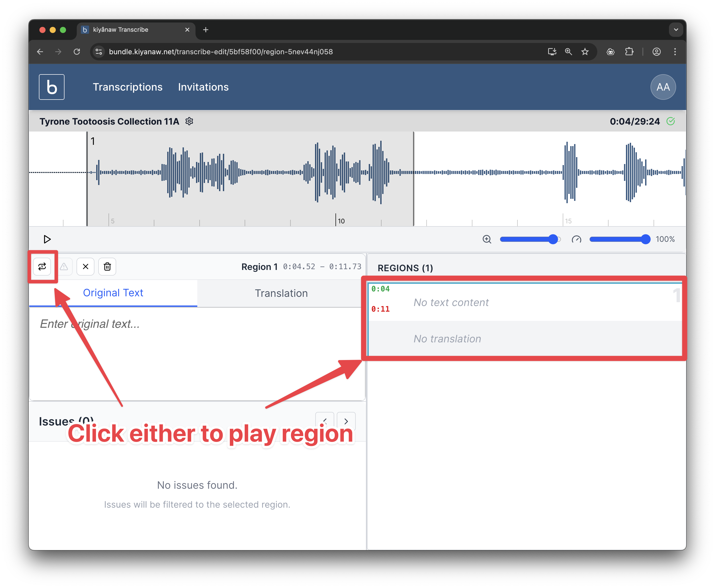Switch to the Translation tab
This screenshot has width=715, height=588.
[x=281, y=293]
